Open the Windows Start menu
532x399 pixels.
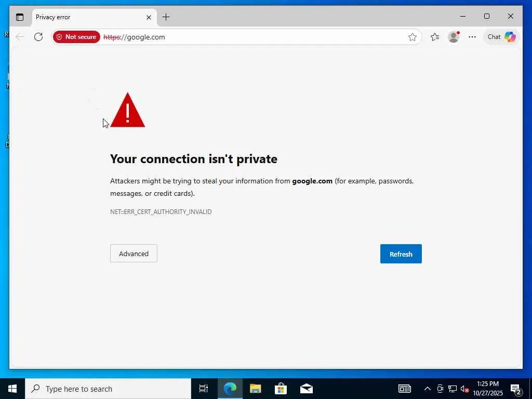[x=12, y=389]
